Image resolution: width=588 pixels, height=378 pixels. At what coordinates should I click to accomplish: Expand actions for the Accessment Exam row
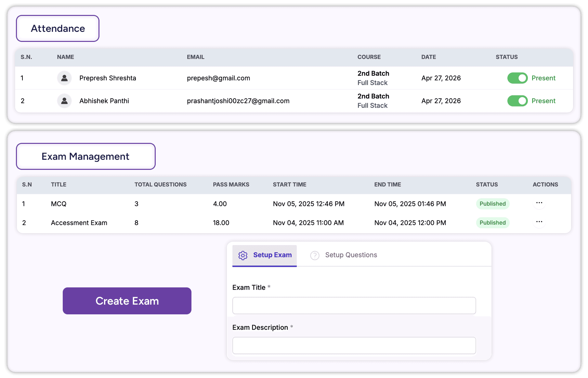[539, 222]
